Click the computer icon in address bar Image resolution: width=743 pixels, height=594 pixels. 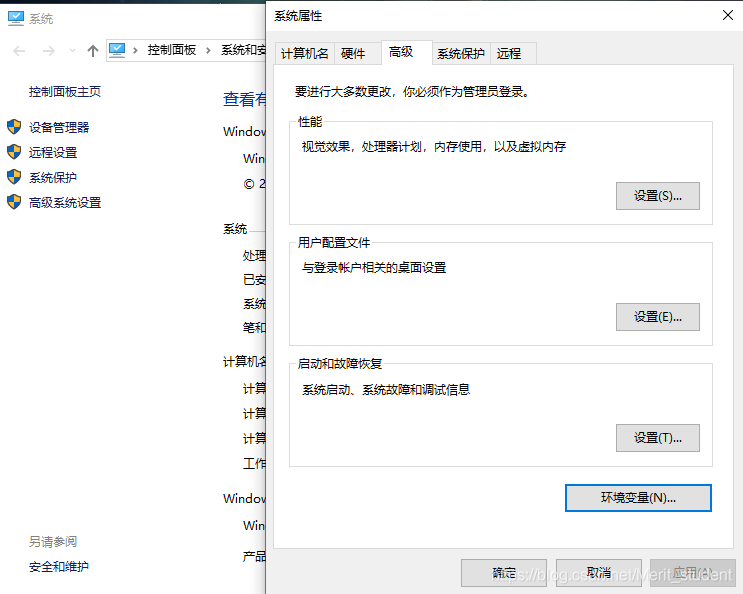tap(117, 50)
